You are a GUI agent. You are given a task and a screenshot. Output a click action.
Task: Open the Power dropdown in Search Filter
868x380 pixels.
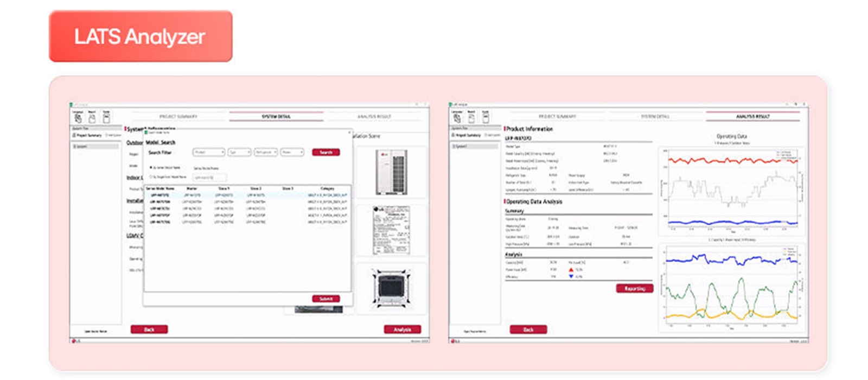pos(292,153)
